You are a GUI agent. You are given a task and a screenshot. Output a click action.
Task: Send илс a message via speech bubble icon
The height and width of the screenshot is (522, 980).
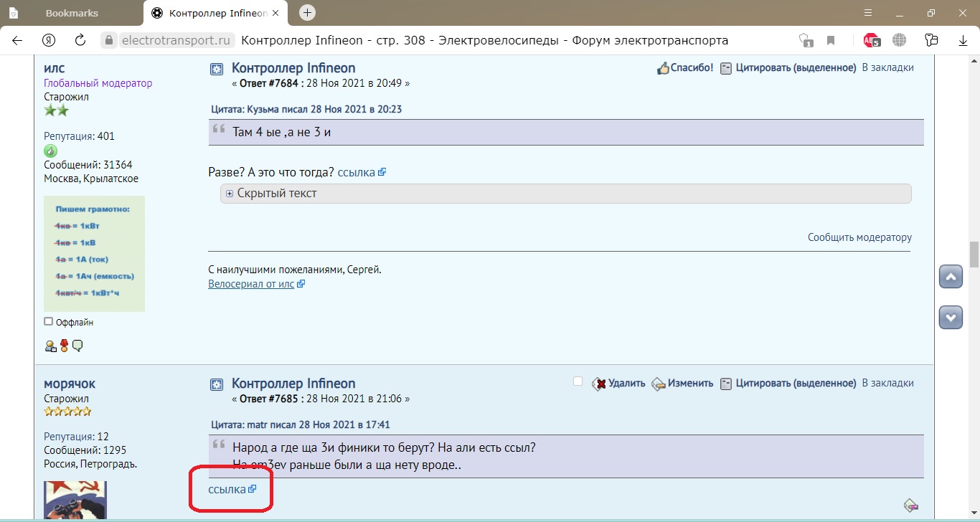click(x=77, y=346)
